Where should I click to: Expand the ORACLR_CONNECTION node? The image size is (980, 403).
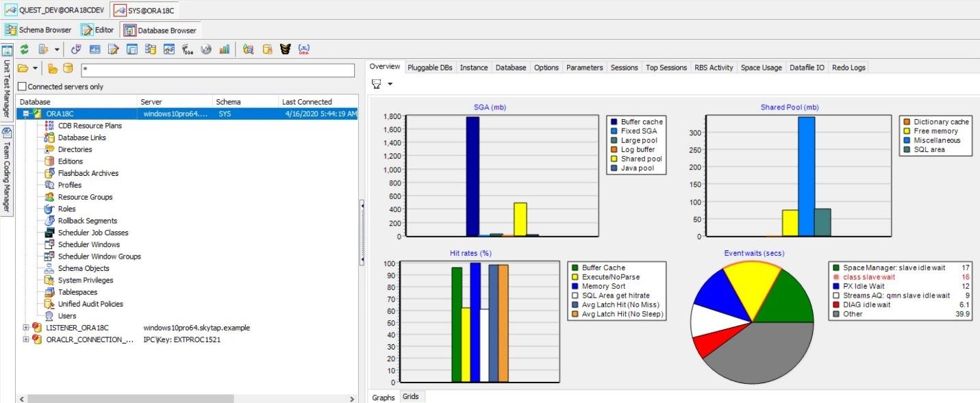coord(26,339)
